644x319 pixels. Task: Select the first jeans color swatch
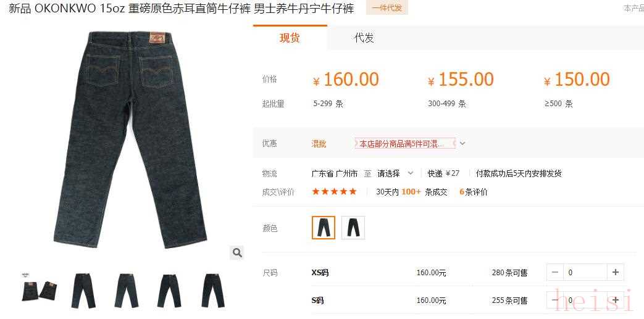324,228
